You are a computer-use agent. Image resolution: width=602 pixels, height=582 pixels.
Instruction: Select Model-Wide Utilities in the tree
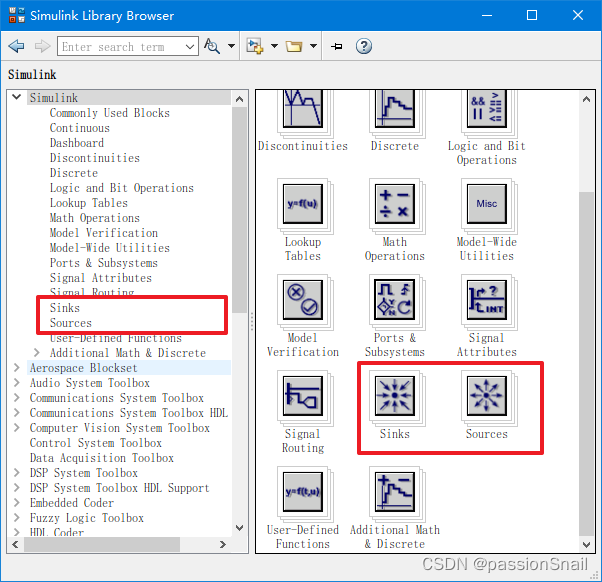tap(109, 248)
